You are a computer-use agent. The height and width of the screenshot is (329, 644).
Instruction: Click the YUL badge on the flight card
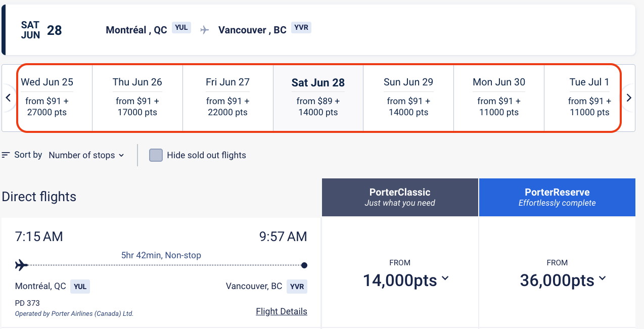coord(79,287)
